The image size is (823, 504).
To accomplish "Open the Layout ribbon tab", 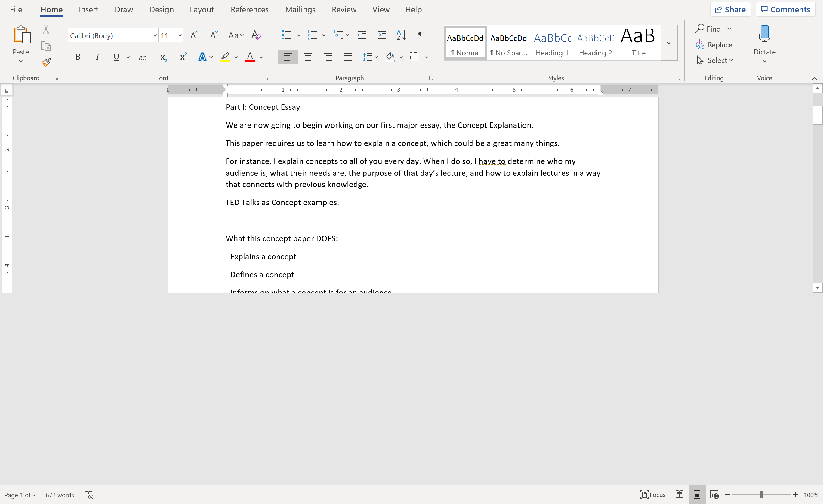I will point(202,9).
